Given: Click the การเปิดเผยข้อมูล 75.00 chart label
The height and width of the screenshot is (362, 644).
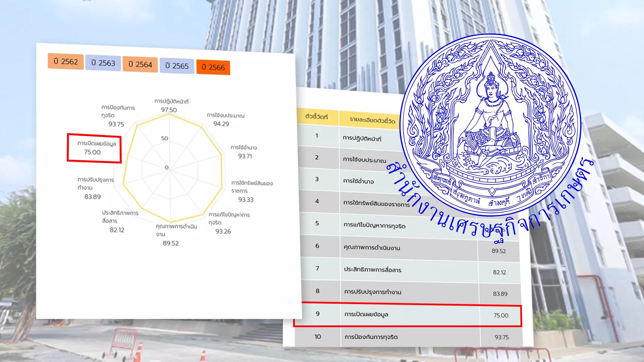Looking at the screenshot, I should point(96,148).
